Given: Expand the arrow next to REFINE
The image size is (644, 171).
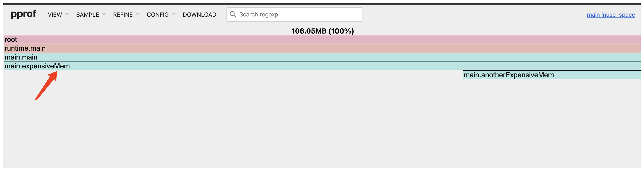Looking at the screenshot, I should [x=138, y=14].
